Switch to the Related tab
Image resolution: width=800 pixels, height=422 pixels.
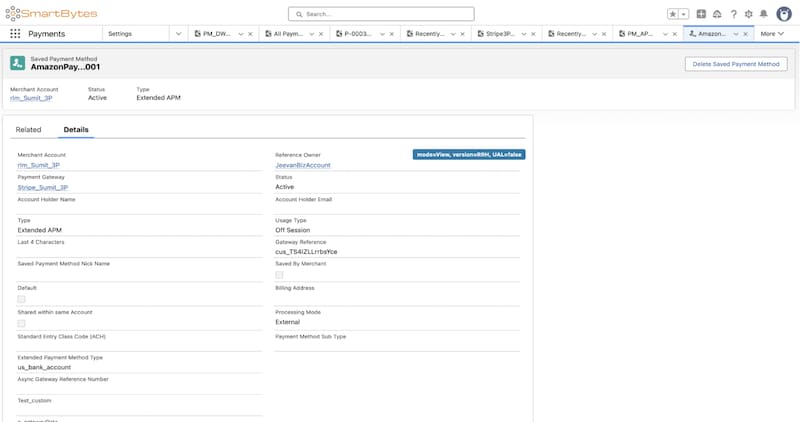pos(28,130)
